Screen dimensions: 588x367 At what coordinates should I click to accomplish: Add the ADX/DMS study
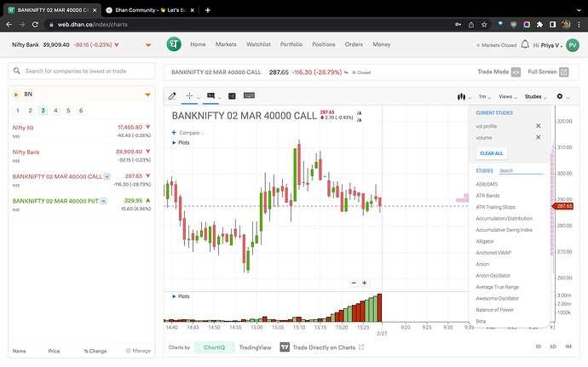[487, 184]
